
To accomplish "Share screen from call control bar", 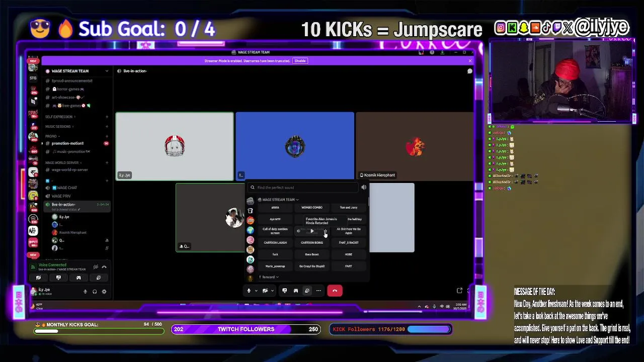I will (x=284, y=291).
